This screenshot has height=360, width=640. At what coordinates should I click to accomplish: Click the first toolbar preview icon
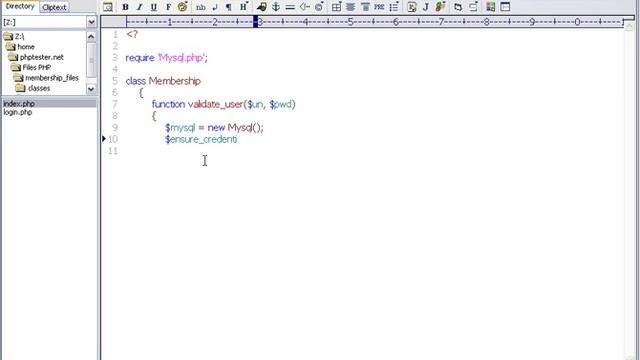[108, 7]
